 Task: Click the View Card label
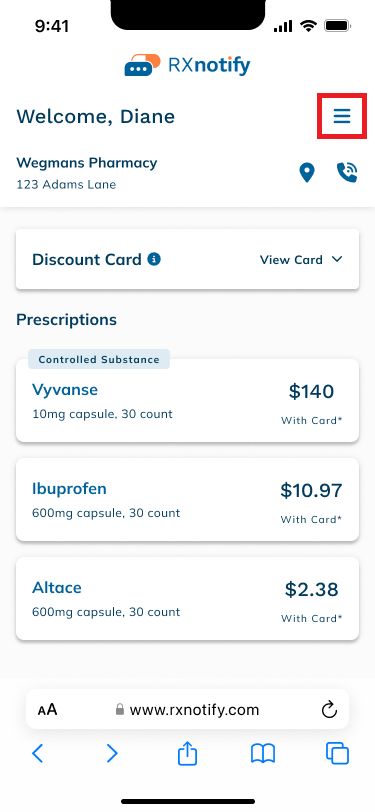click(291, 259)
